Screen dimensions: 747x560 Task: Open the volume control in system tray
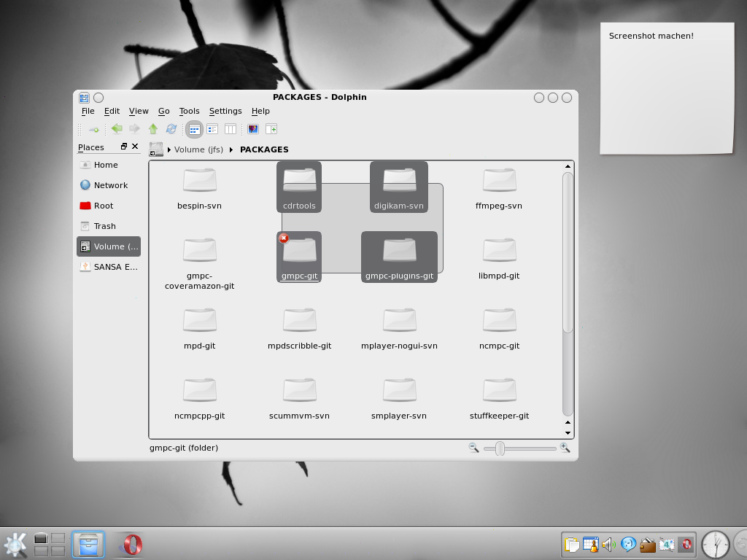coord(609,544)
